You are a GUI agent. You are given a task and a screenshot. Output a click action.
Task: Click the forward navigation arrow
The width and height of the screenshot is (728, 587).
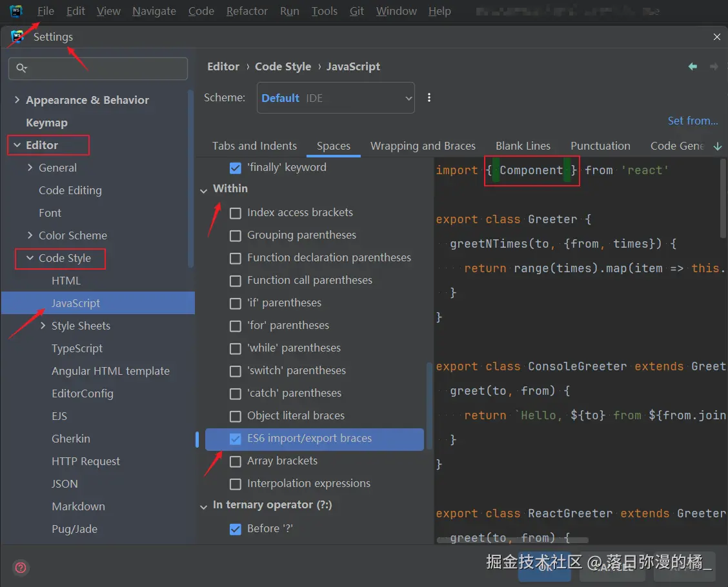(x=714, y=66)
